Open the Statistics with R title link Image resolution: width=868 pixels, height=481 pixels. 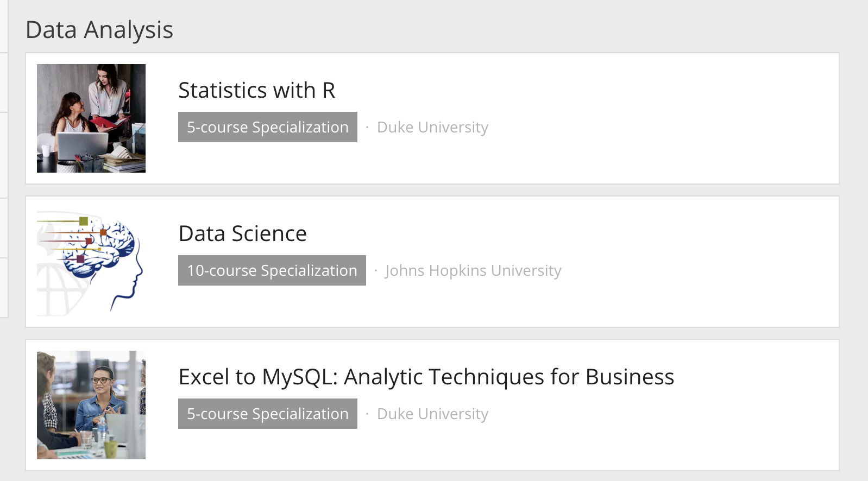coord(256,90)
